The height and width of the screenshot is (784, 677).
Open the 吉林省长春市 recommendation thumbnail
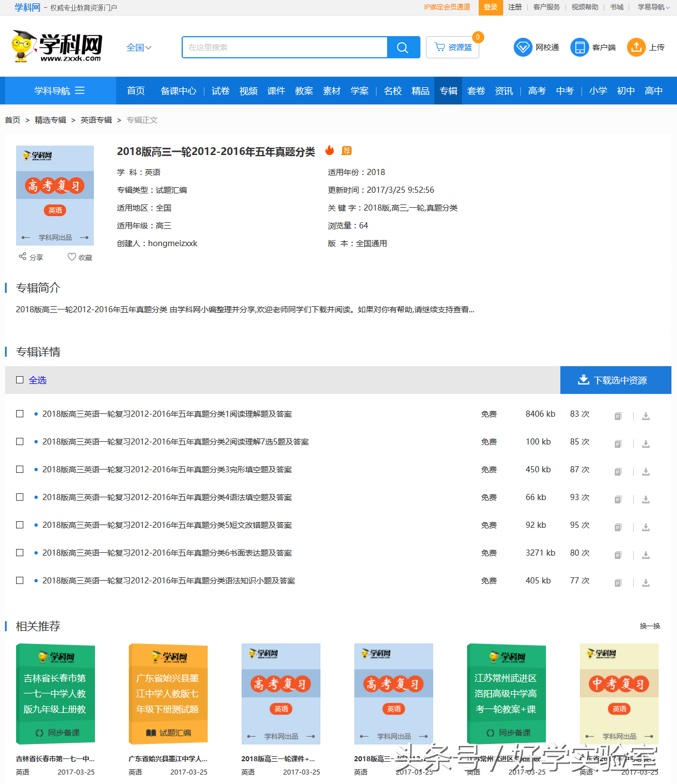56,694
